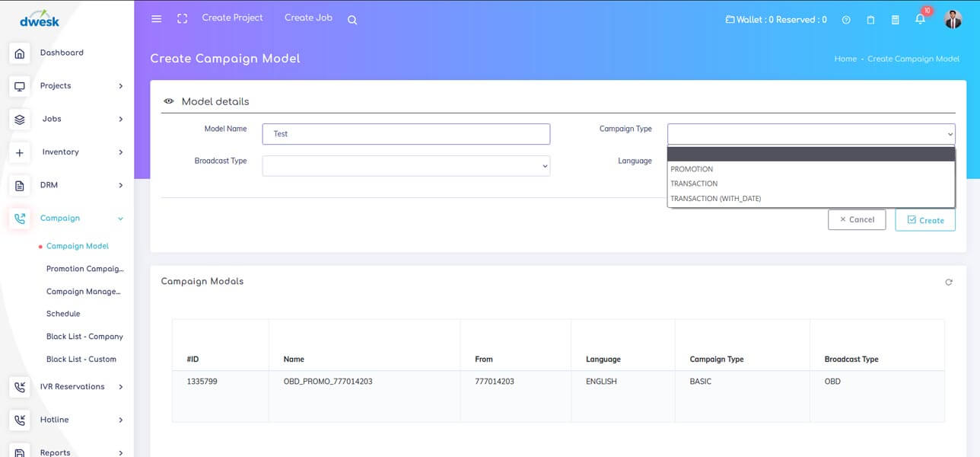This screenshot has width=980, height=457.
Task: Go to Black List - Company
Action: pos(84,337)
